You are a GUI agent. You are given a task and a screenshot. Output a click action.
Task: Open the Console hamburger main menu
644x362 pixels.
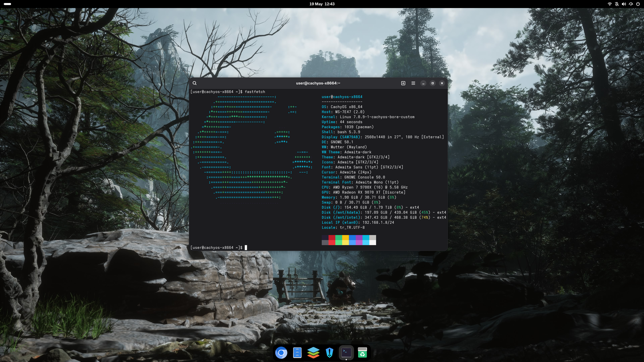[x=413, y=83]
